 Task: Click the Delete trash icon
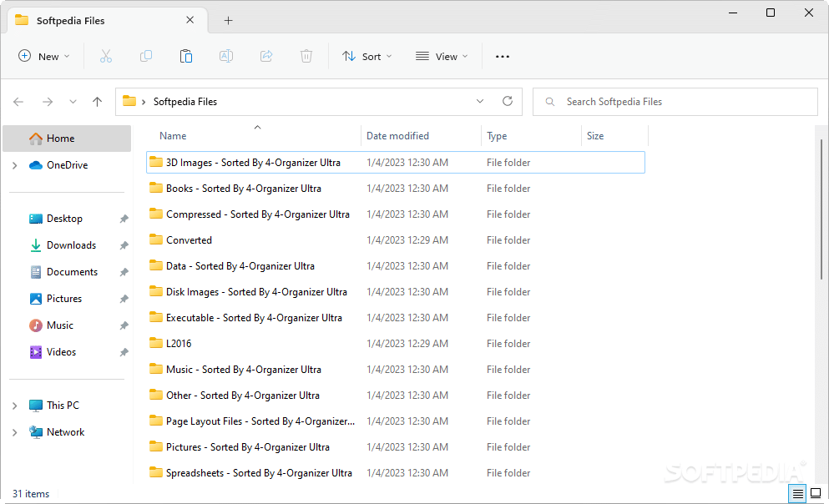pos(306,57)
